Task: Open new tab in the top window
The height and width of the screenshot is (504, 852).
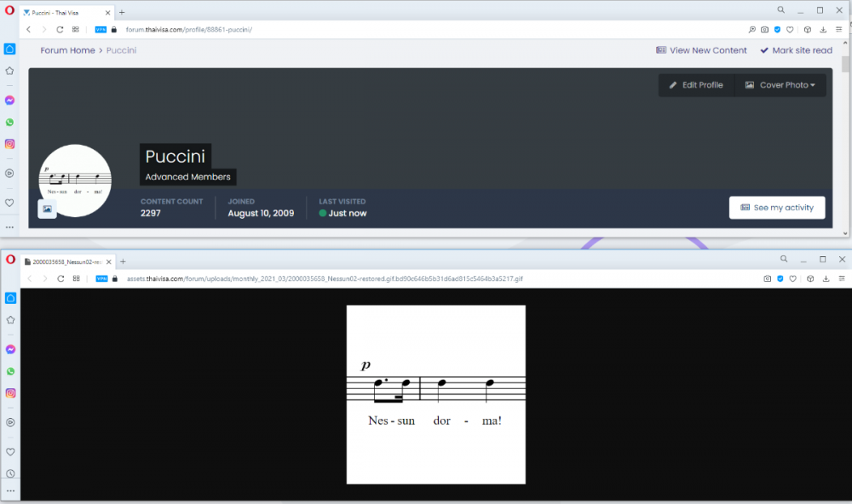Action: tap(122, 12)
